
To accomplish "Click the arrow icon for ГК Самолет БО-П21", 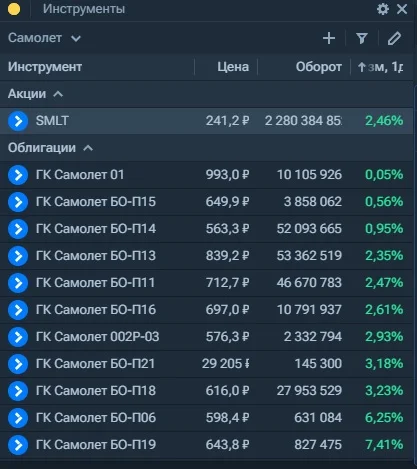I will click(18, 364).
